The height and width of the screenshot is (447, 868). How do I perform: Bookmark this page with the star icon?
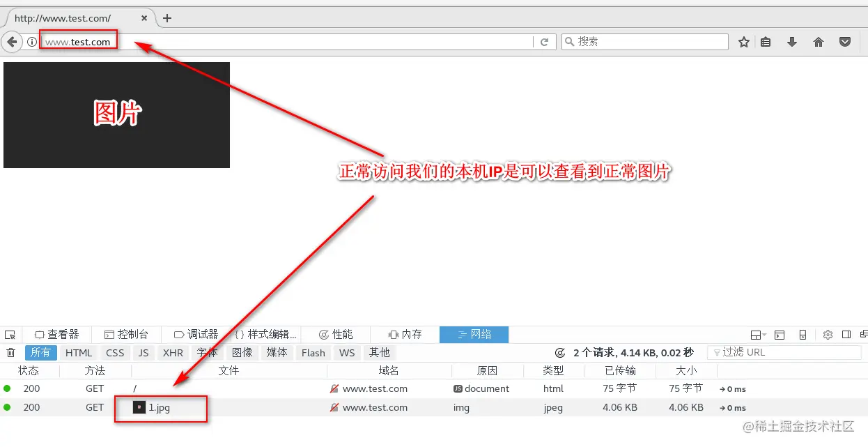tap(744, 42)
